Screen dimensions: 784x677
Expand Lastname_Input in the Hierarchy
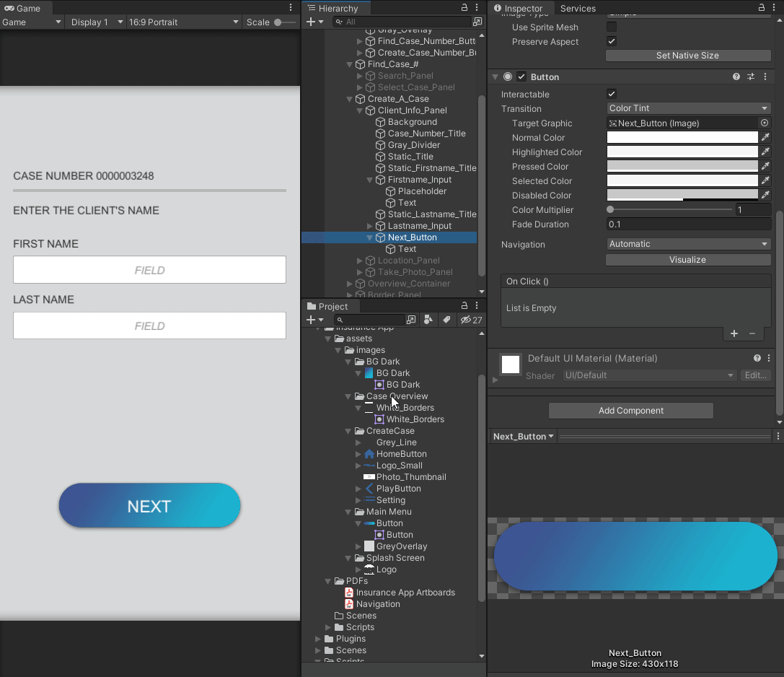[x=370, y=226]
